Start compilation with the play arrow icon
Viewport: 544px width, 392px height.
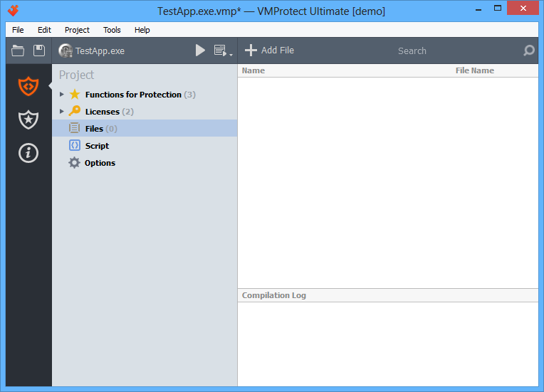[200, 51]
